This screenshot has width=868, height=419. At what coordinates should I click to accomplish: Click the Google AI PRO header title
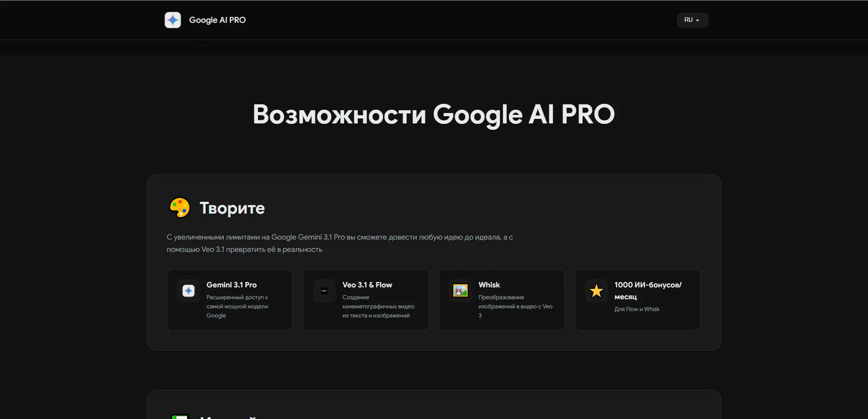(x=217, y=20)
